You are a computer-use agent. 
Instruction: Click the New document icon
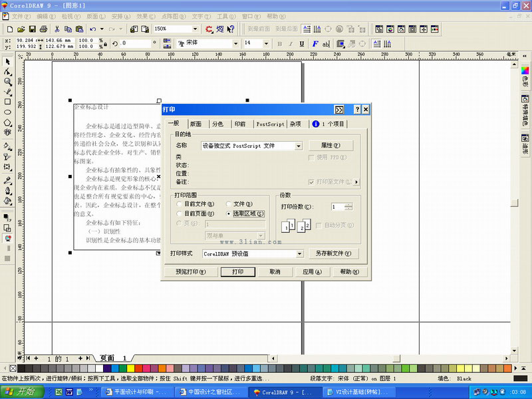pos(10,29)
